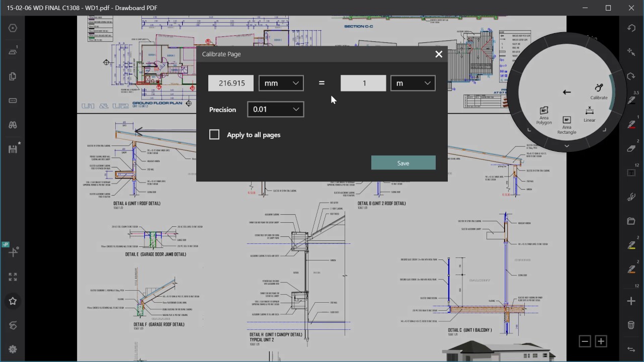Collapse radial menu with bottom chevron

pos(567,146)
